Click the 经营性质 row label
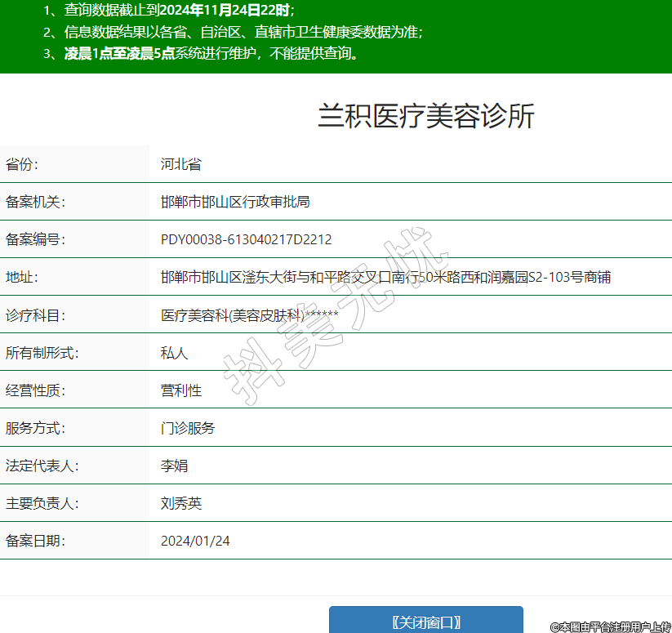 pos(35,390)
